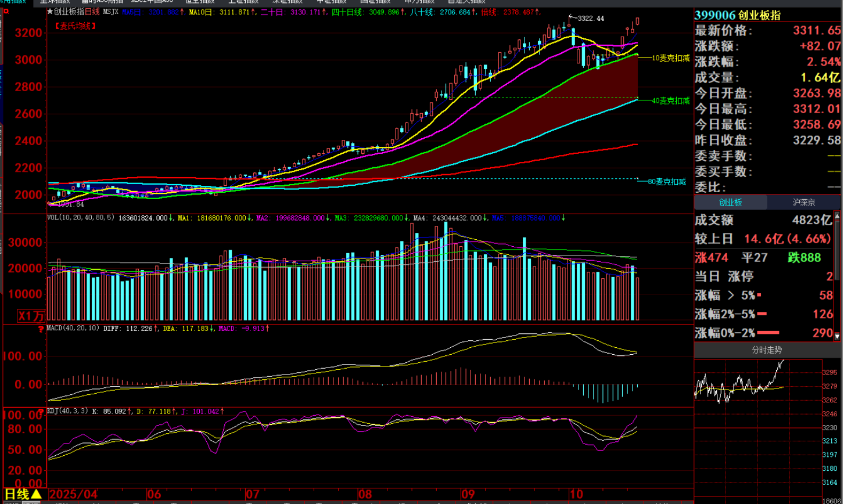The width and height of the screenshot is (844, 504).
Task: Click the 分时走势 panel header
Action: [767, 350]
